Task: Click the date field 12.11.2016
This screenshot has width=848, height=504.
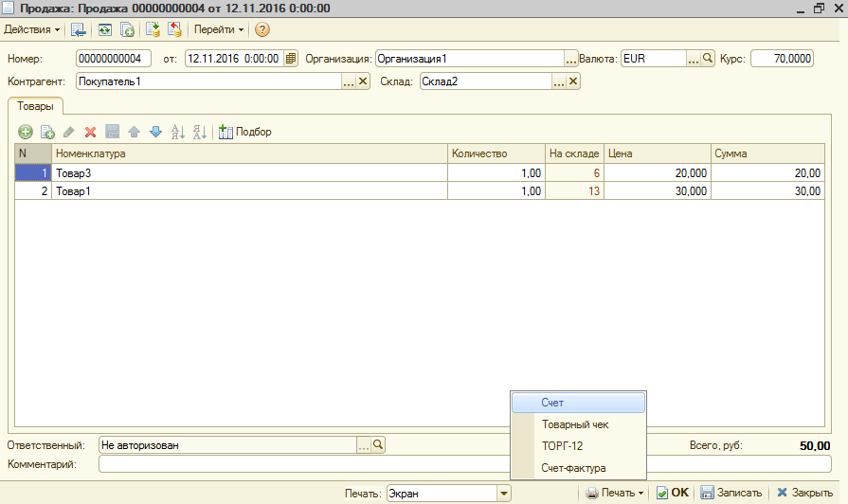Action: pos(235,59)
